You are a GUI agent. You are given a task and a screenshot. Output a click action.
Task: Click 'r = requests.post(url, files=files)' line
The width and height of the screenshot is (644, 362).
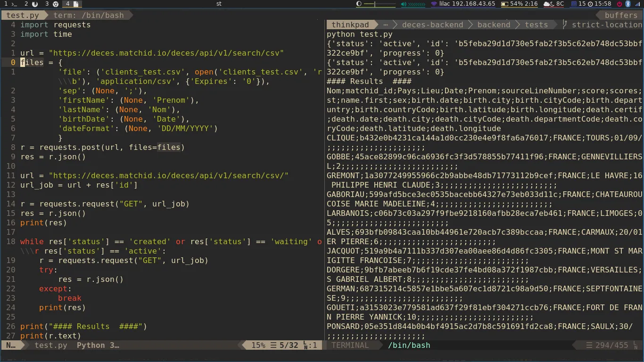tap(102, 147)
